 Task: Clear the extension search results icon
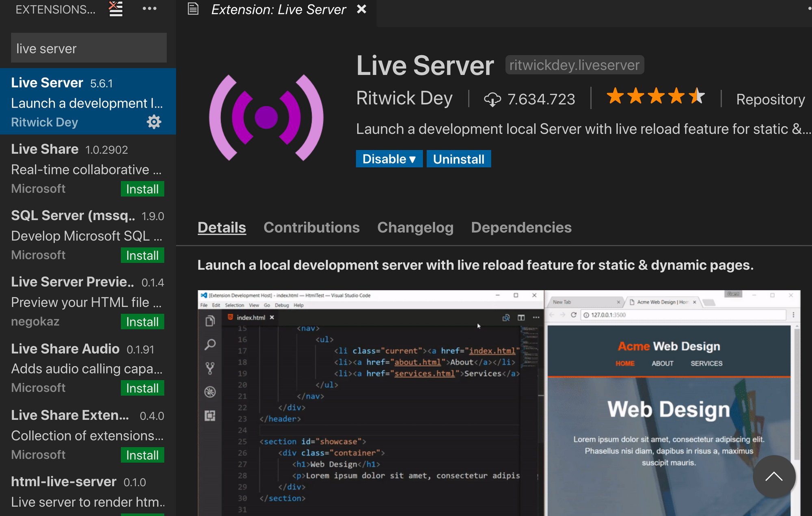115,9
